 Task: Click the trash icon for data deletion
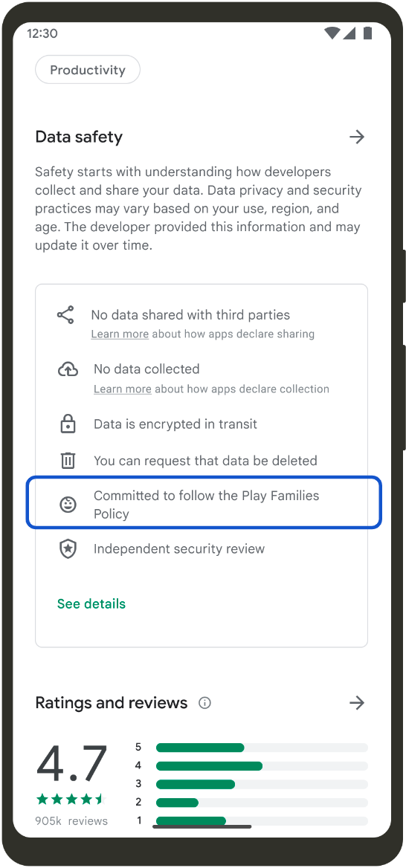click(68, 461)
